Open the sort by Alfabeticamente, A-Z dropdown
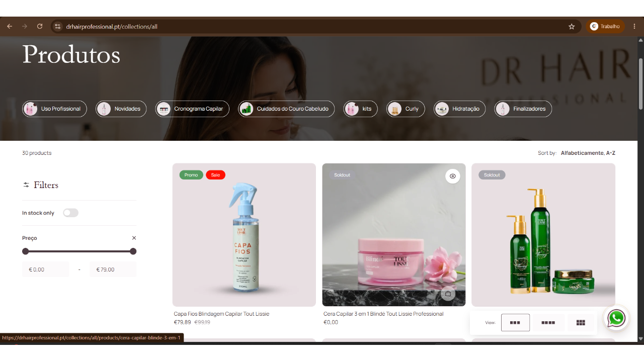The image size is (644, 362). pyautogui.click(x=588, y=153)
